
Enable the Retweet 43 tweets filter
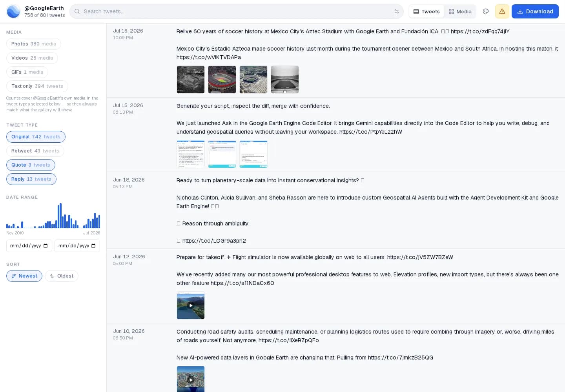[35, 151]
